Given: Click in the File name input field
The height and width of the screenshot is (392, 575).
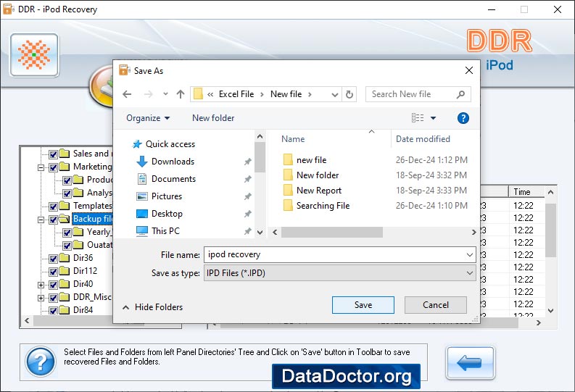Looking at the screenshot, I should (x=339, y=254).
